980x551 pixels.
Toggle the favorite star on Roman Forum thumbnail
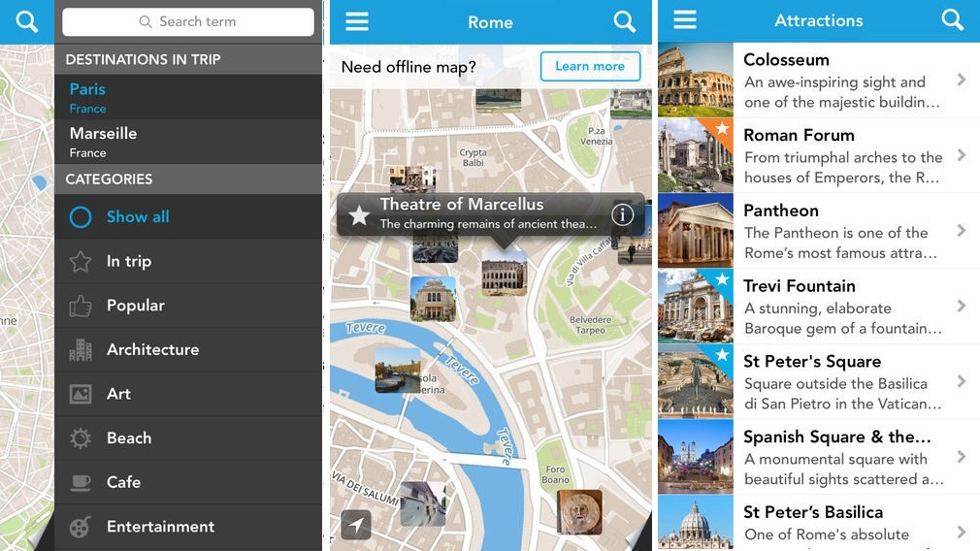(722, 129)
